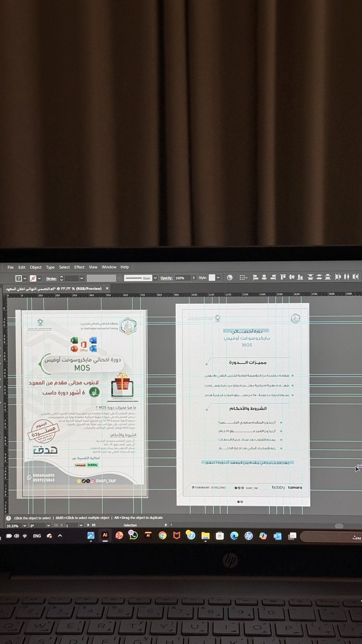Click Vertical Align Bottom icon
The image size is (362, 644).
coord(300,277)
